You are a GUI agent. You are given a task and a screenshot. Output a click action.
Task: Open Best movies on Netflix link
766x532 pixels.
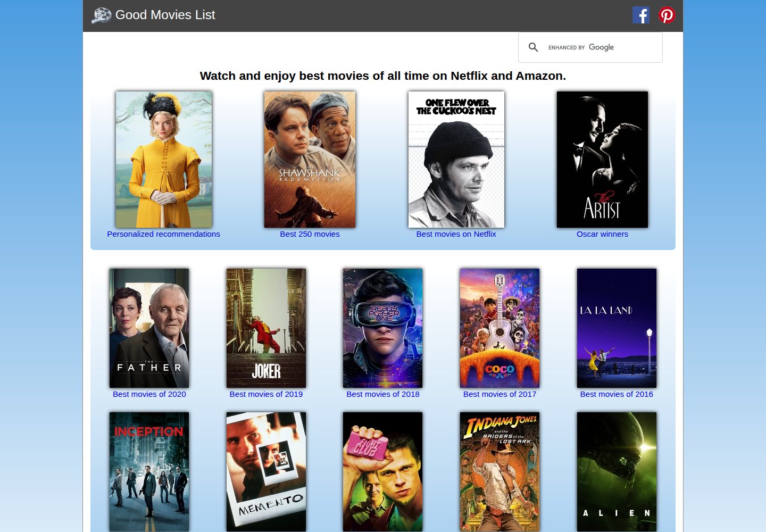(x=456, y=234)
